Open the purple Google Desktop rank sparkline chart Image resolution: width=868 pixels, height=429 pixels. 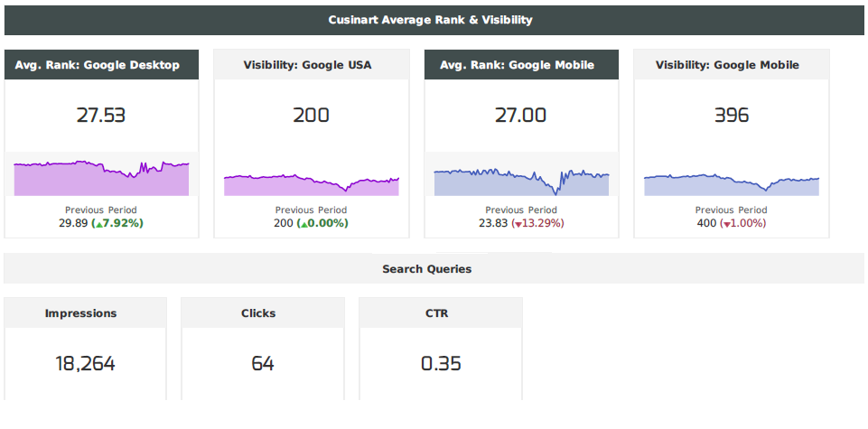(101, 176)
